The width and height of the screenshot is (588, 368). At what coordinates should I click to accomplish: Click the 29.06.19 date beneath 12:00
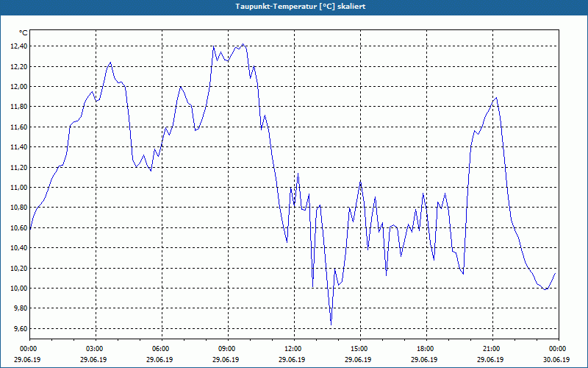click(292, 359)
